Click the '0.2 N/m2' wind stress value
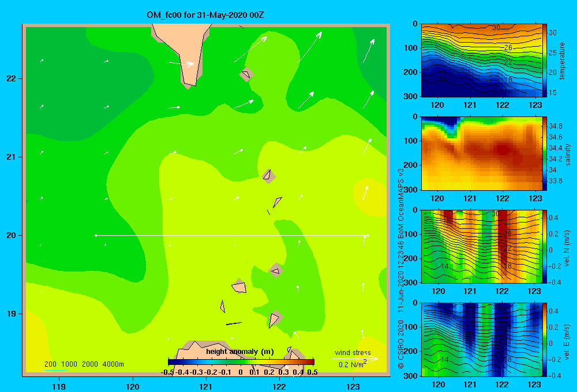This screenshot has height=392, width=577. (353, 364)
